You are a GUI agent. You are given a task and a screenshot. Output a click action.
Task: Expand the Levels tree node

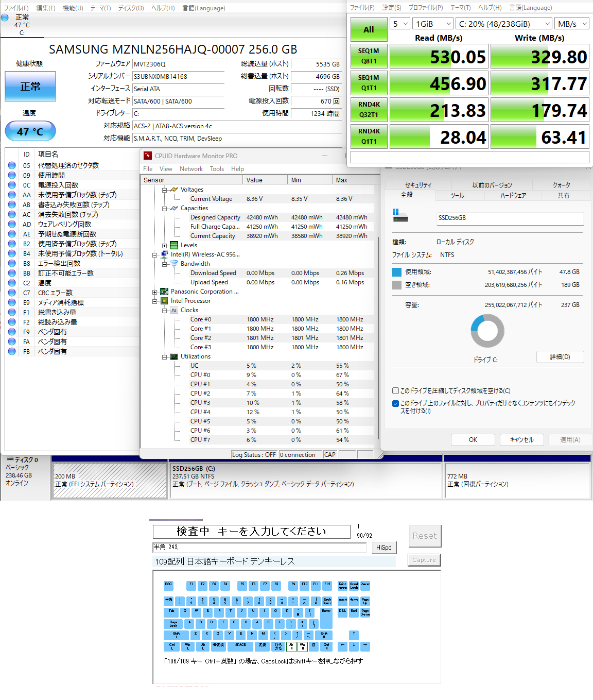pyautogui.click(x=164, y=246)
